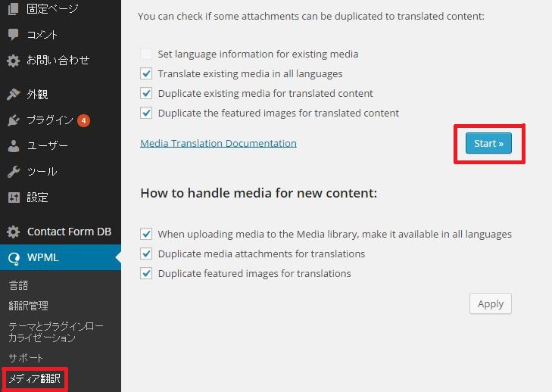The height and width of the screenshot is (392, 552).
Task: Open テーマとプラグインローカライゼーション submenu
Action: (55, 331)
